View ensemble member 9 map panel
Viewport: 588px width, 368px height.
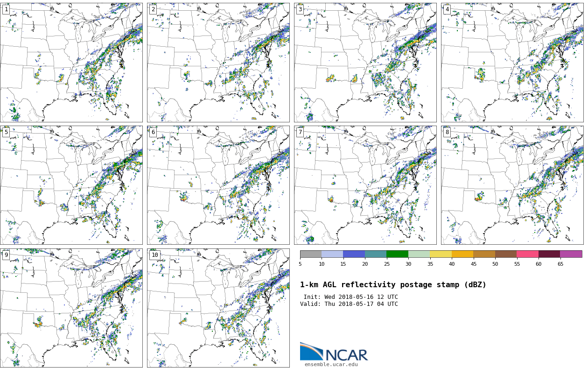71,308
